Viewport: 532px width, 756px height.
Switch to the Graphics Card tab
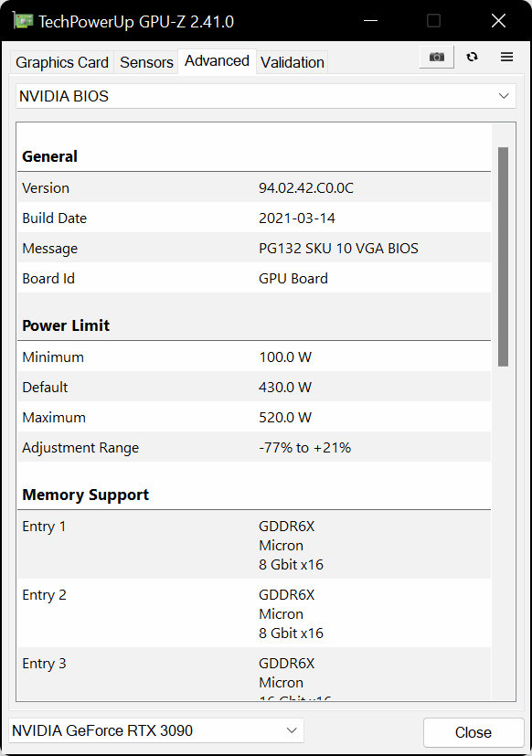62,62
